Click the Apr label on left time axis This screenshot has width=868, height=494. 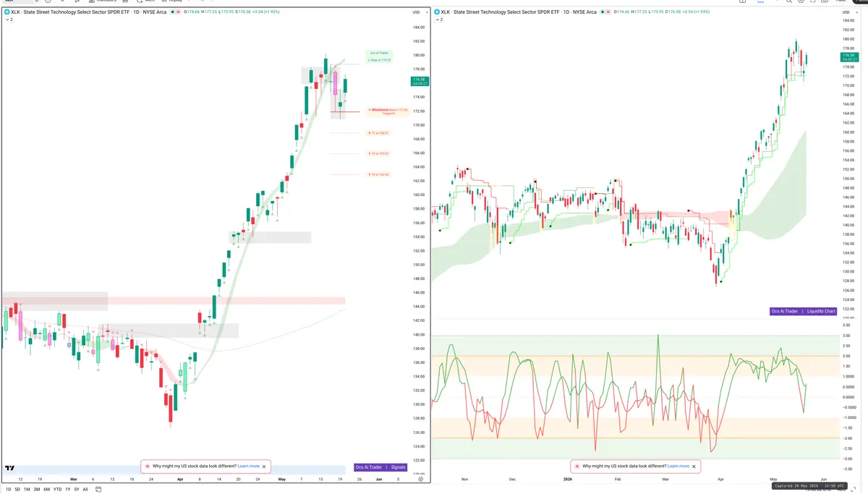181,479
